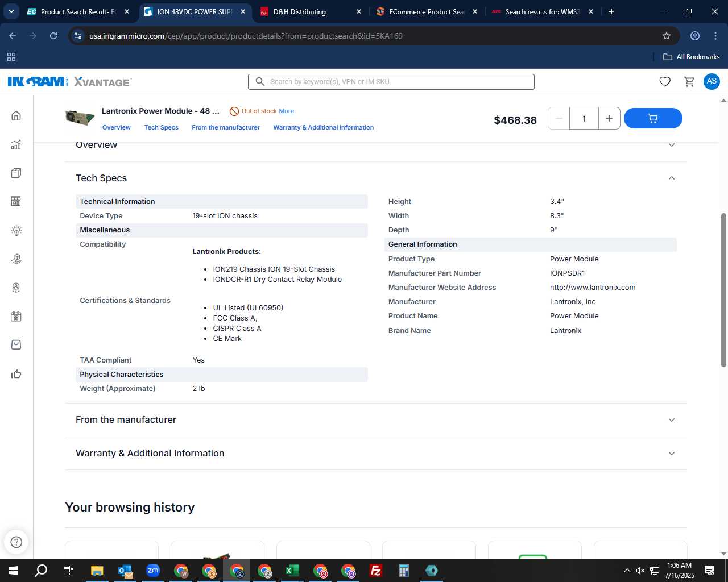Viewport: 728px width, 582px height.
Task: Go back to previous page
Action: pos(13,36)
